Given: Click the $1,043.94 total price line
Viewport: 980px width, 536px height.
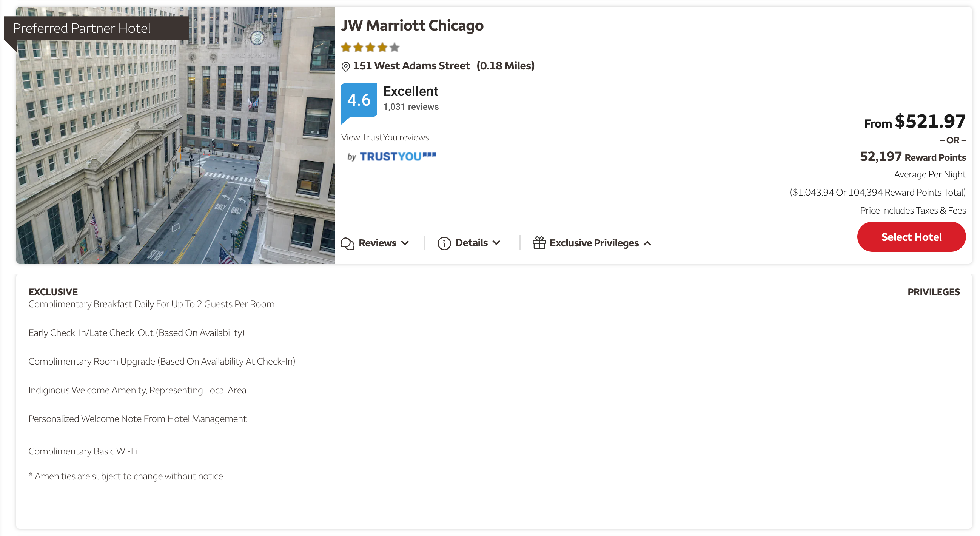Looking at the screenshot, I should pos(878,193).
